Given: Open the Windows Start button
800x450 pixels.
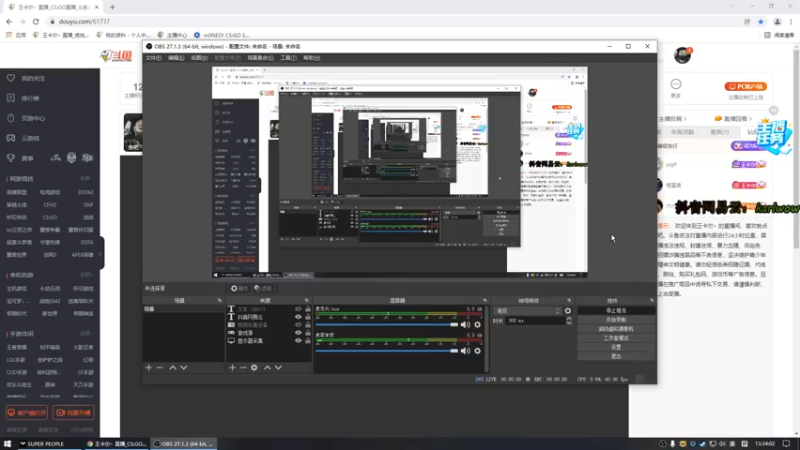Looking at the screenshot, I should [x=7, y=444].
